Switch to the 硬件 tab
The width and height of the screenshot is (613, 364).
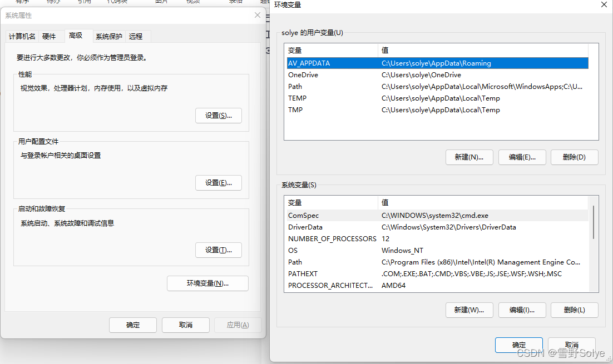49,36
